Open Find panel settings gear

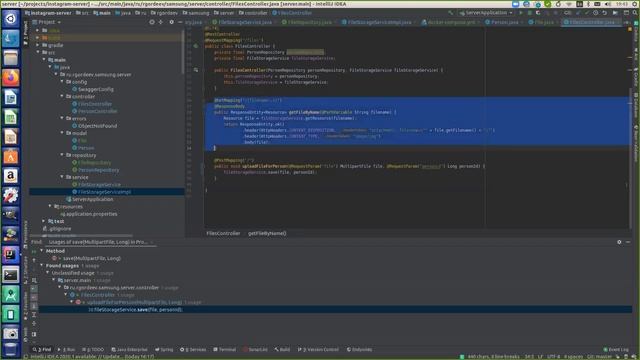(x=619, y=242)
